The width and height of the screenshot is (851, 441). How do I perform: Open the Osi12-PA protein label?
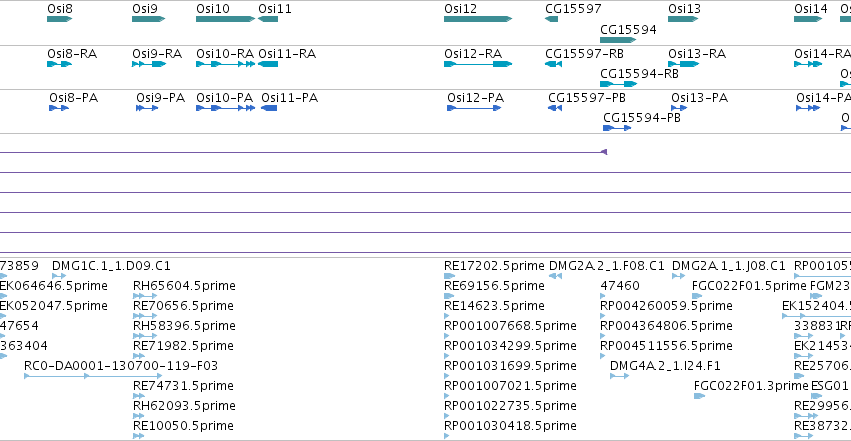(475, 98)
